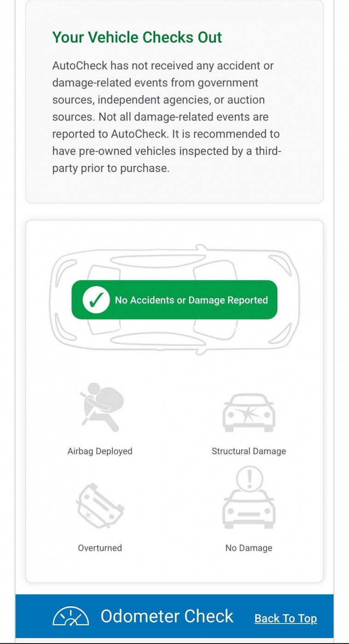Tap the Overturned label text

point(100,548)
